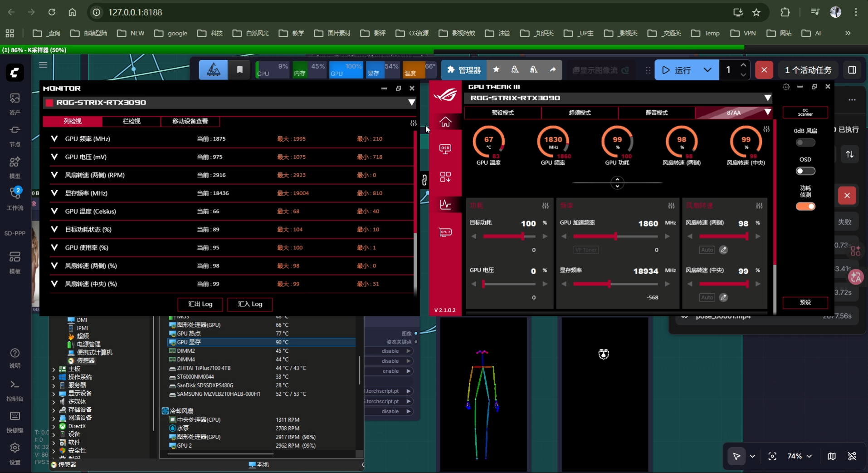The height and width of the screenshot is (473, 868).
Task: Open the GPU Tweak III device dropdown
Action: pyautogui.click(x=767, y=98)
